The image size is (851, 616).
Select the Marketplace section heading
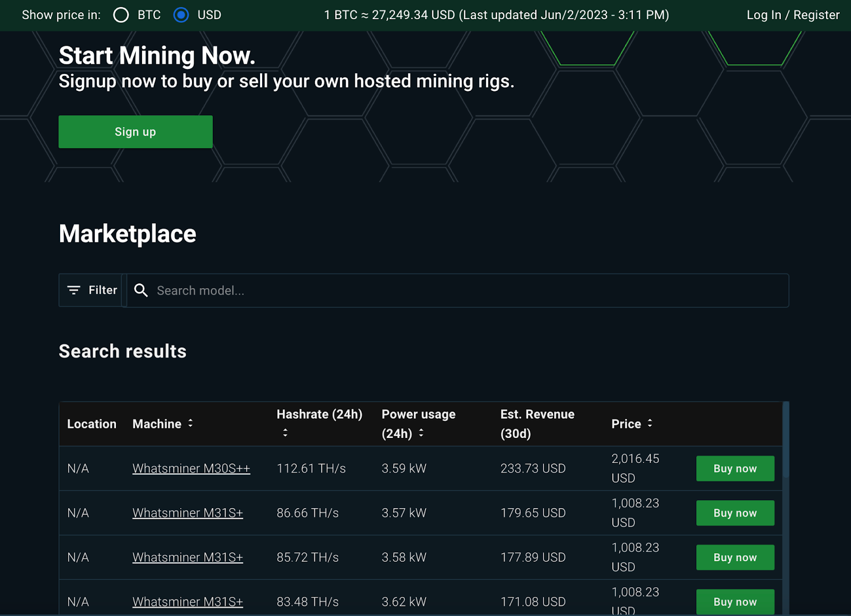127,233
